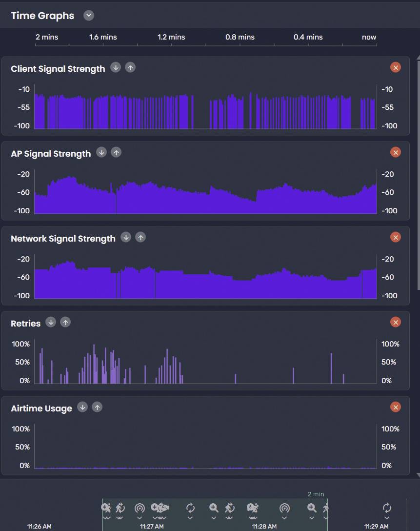
Task: Click the refresh event icon near 11:27 AM
Action: pyautogui.click(x=190, y=508)
